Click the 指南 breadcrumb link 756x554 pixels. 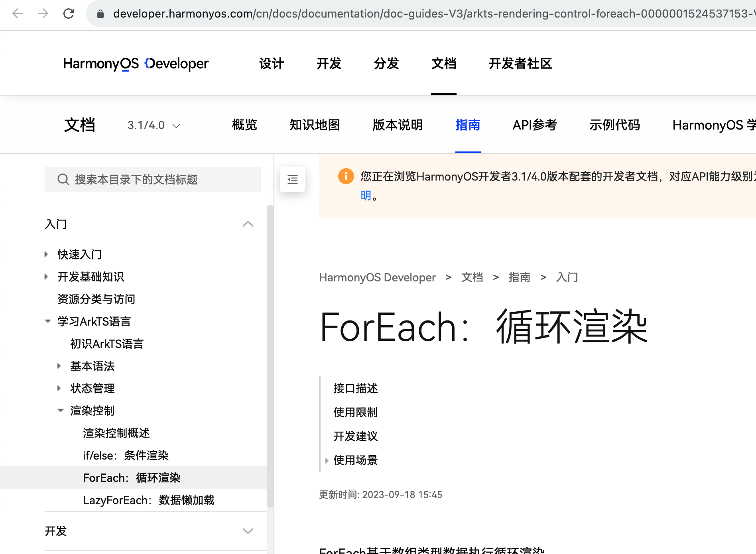pyautogui.click(x=520, y=277)
